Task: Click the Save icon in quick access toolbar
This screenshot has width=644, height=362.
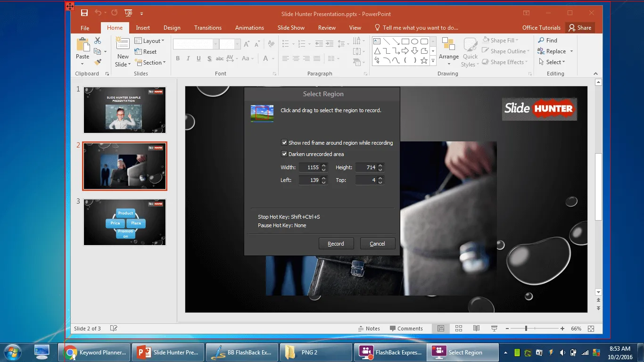Action: coord(84,13)
